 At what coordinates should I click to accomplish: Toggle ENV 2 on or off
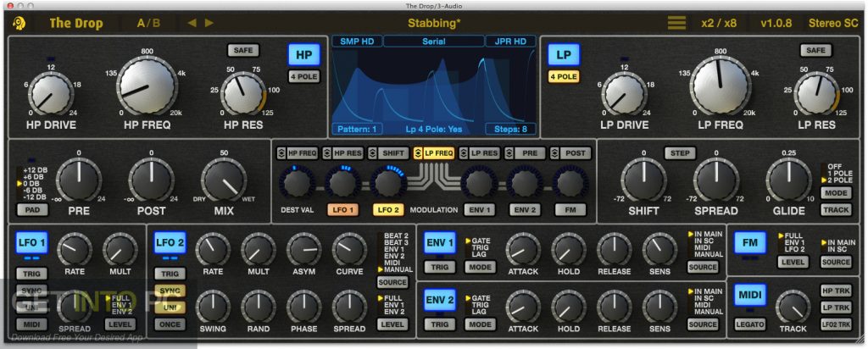440,299
